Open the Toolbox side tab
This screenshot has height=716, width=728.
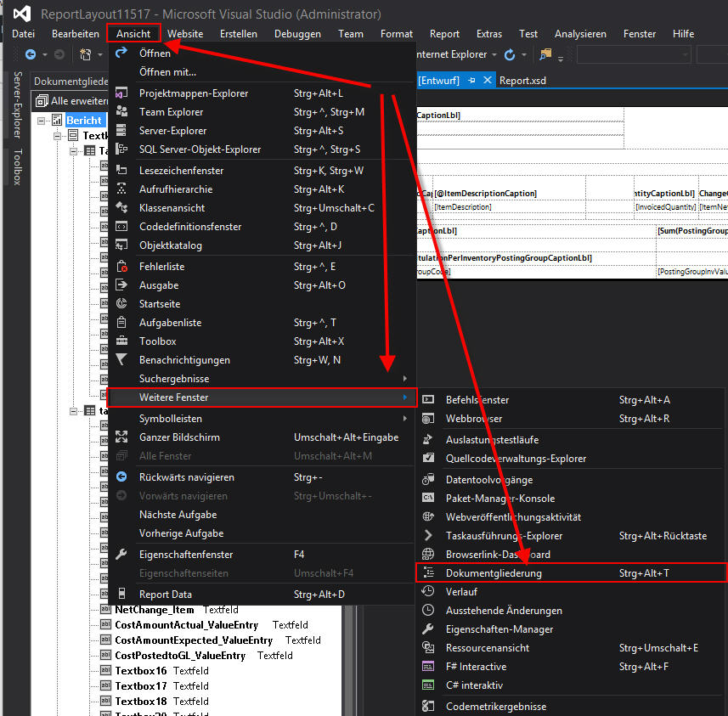pyautogui.click(x=18, y=167)
